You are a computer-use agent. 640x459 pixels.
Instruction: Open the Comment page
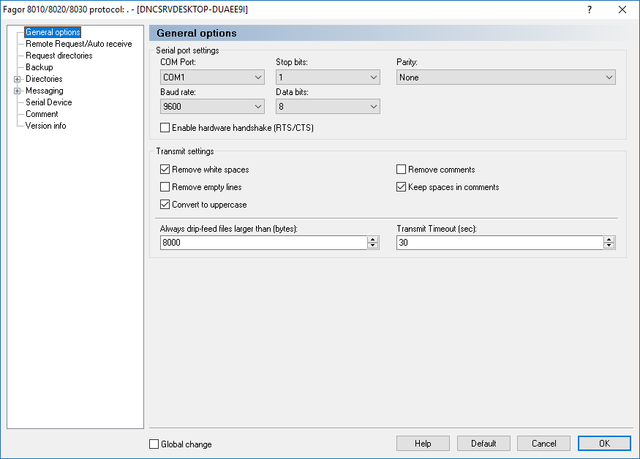click(x=42, y=114)
